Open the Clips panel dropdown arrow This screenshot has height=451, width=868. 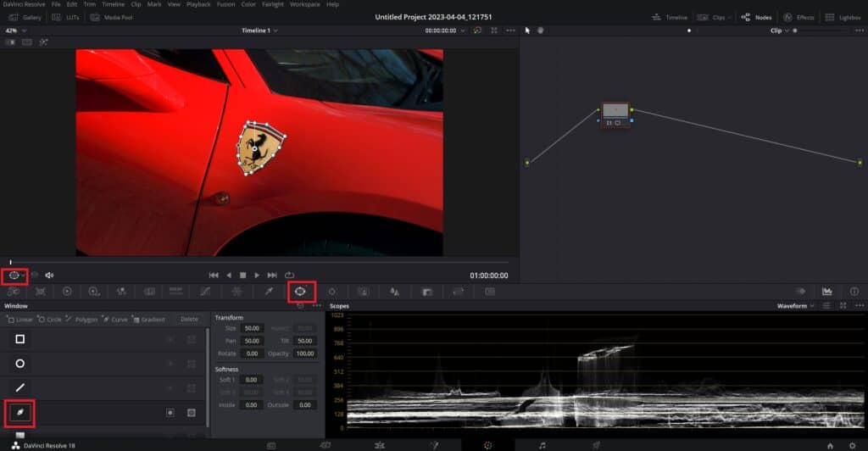tap(729, 18)
